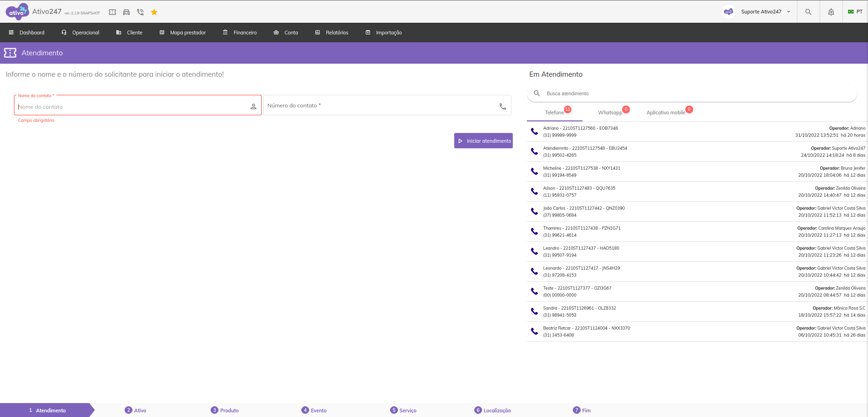Open the search magnifier in top bar
Viewport: 868px width, 417px height.
(808, 12)
